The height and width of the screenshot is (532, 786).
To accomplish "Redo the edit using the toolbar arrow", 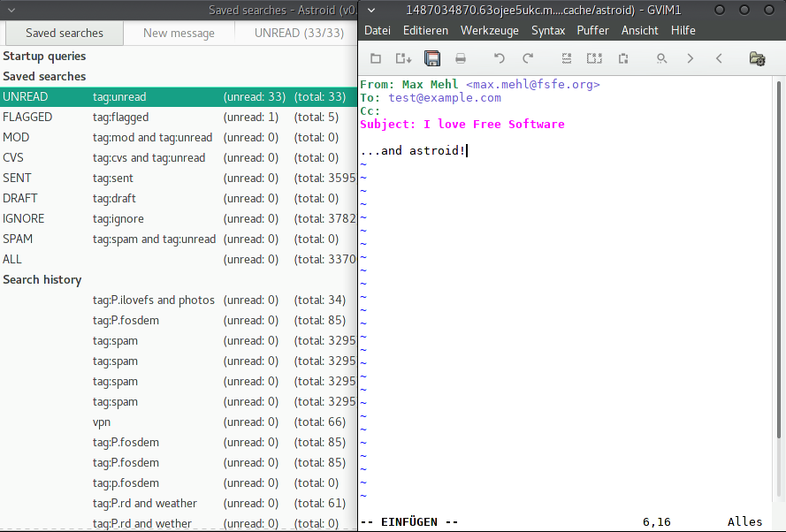I will (528, 58).
